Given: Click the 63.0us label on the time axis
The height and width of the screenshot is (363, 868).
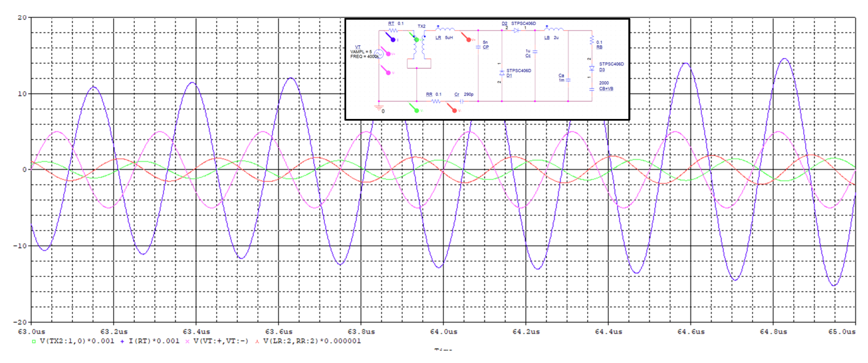Looking at the screenshot, I should tap(31, 332).
